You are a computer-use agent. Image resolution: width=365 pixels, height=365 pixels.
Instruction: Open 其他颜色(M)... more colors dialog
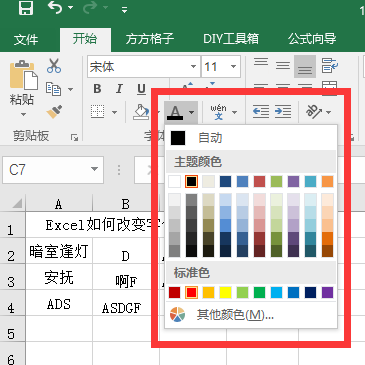tap(251, 314)
